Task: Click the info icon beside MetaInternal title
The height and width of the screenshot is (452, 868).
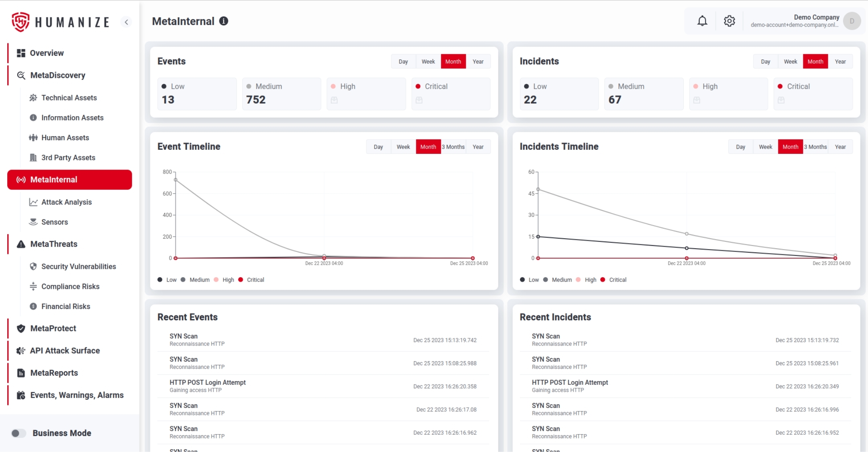Action: click(224, 21)
